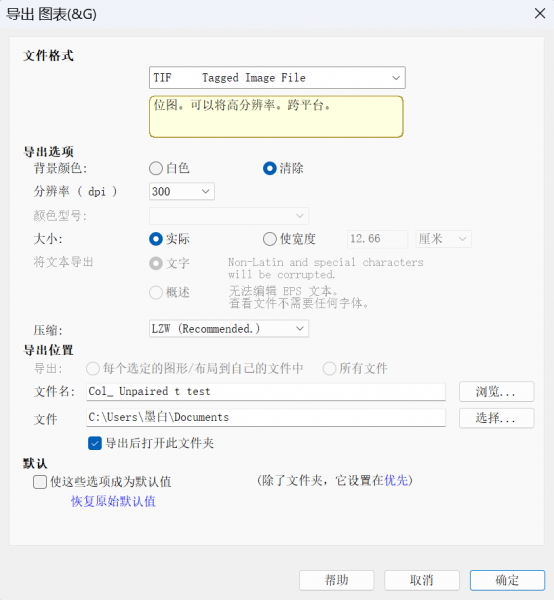Select 实际 size radio button

pyautogui.click(x=156, y=239)
